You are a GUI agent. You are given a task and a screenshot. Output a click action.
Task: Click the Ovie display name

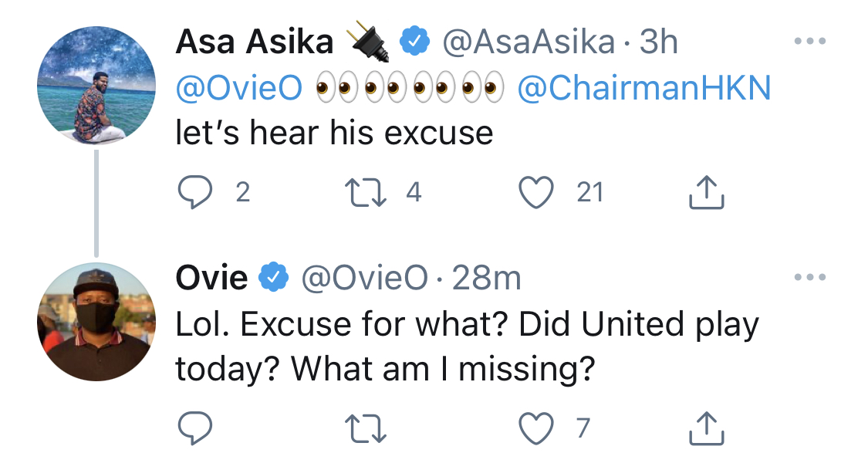[212, 278]
